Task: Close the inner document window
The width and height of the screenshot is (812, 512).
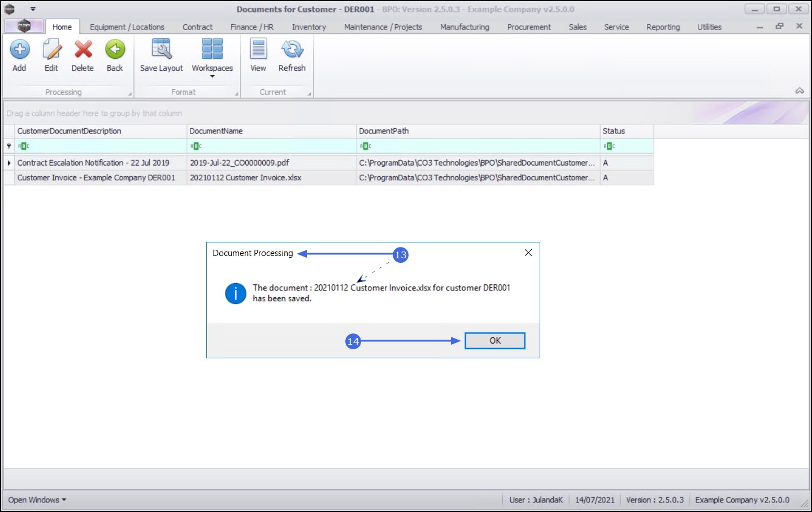Action: click(x=800, y=27)
